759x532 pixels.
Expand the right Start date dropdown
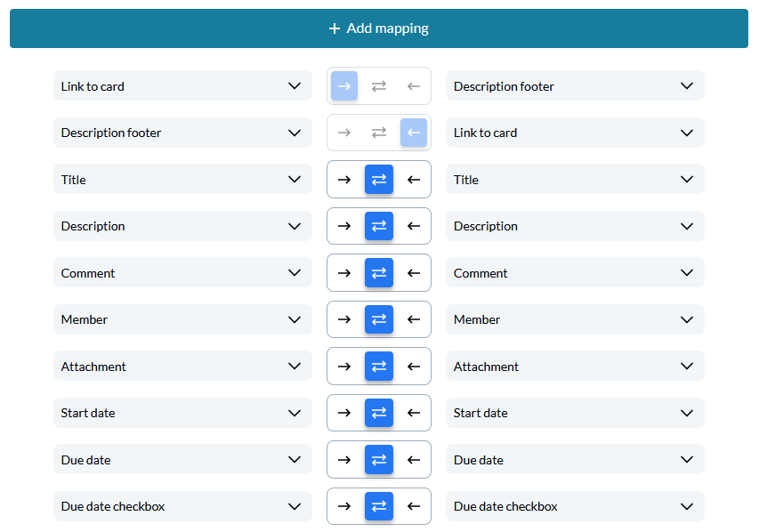[574, 413]
